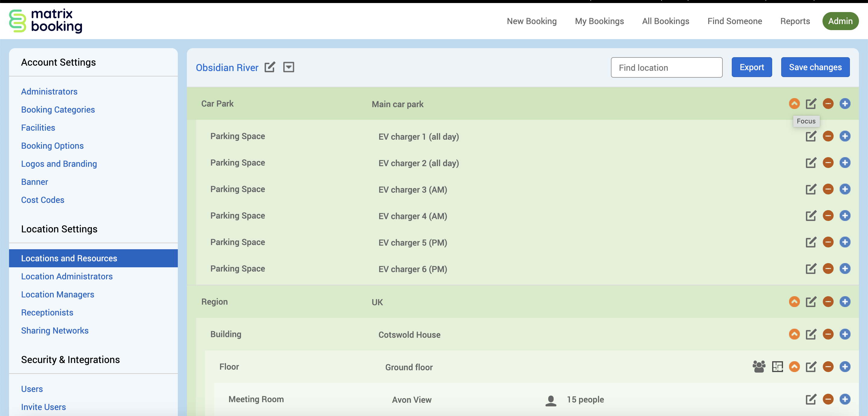Image resolution: width=868 pixels, height=416 pixels.
Task: Open Ground floor floorplan icon
Action: (777, 367)
